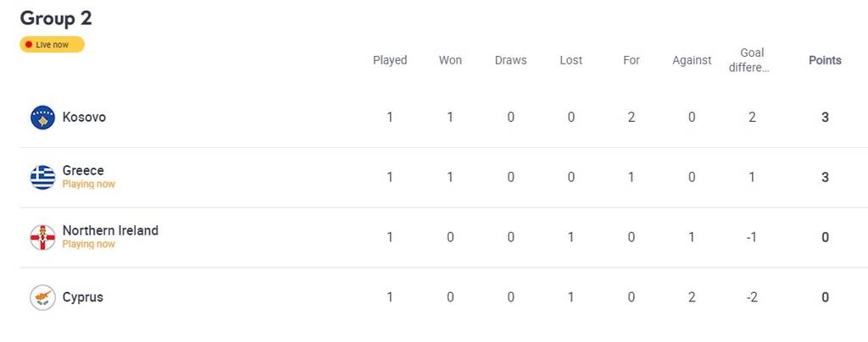This screenshot has width=868, height=342.
Task: Click the Northern Ireland flag icon
Action: coord(42,238)
